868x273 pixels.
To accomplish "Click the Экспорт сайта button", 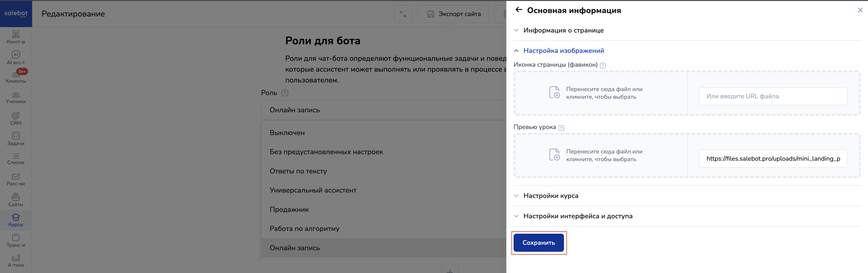I will pos(453,14).
